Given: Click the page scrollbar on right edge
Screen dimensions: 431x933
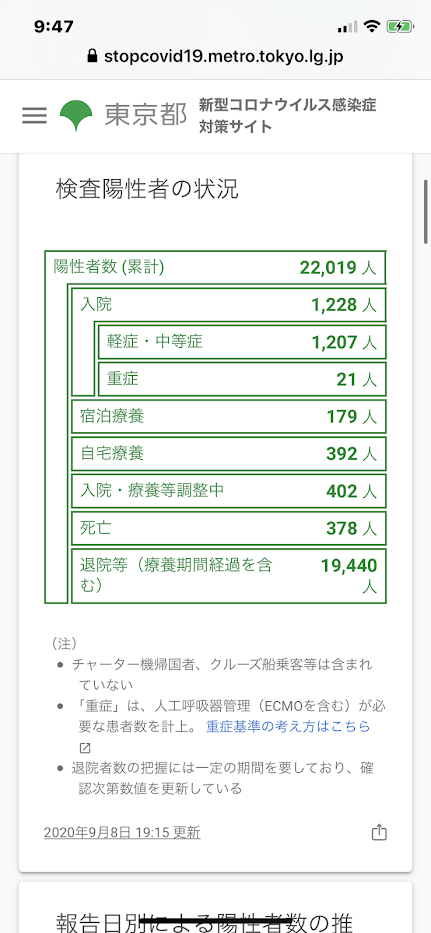Looking at the screenshot, I should point(426,211).
